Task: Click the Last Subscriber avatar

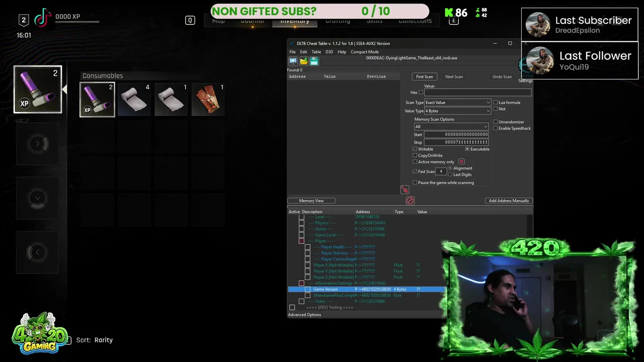Action: tap(538, 24)
